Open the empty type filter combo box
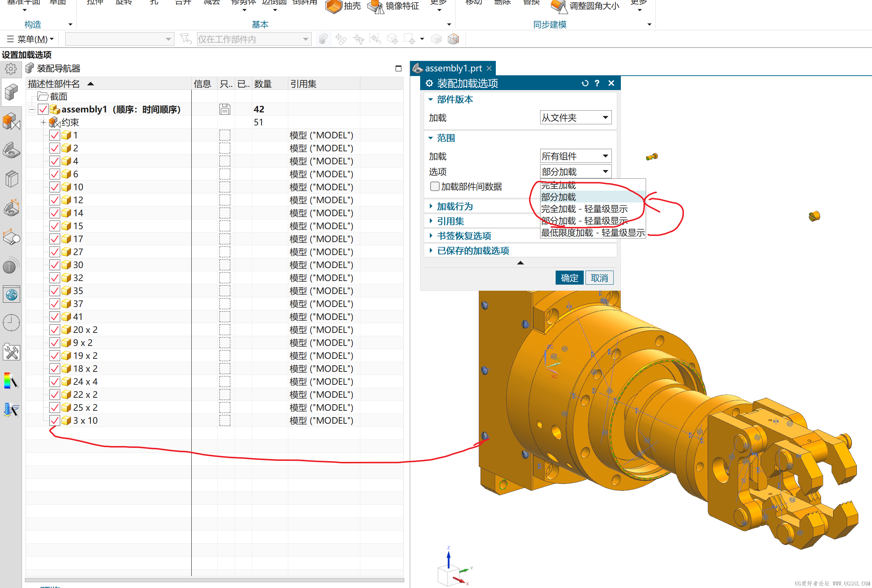Image resolution: width=872 pixels, height=588 pixels. 120,39
